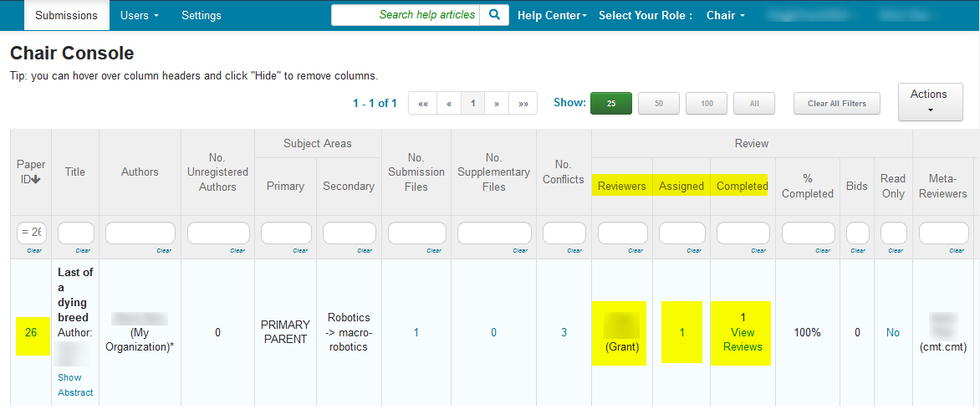
Task: Click the 100% completed cell
Action: click(x=807, y=332)
